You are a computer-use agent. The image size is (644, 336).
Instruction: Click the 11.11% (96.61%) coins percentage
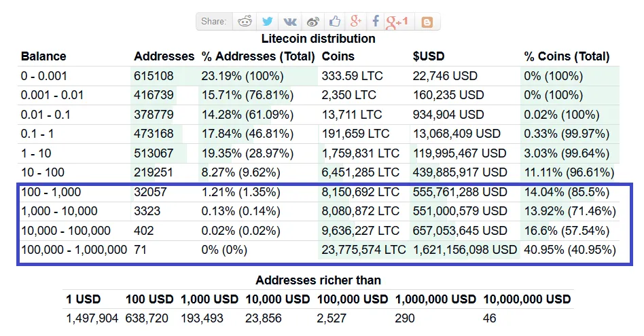click(x=569, y=172)
